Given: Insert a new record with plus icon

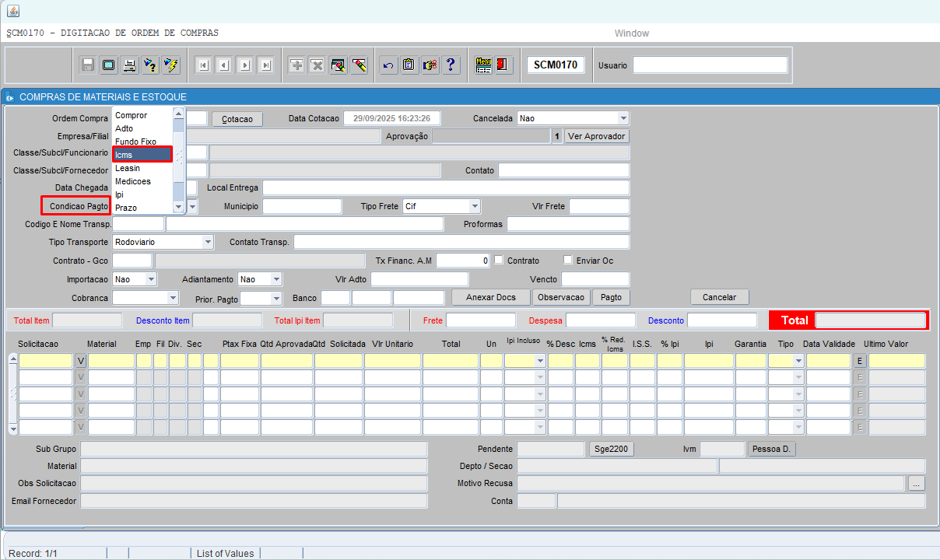Looking at the screenshot, I should (296, 65).
